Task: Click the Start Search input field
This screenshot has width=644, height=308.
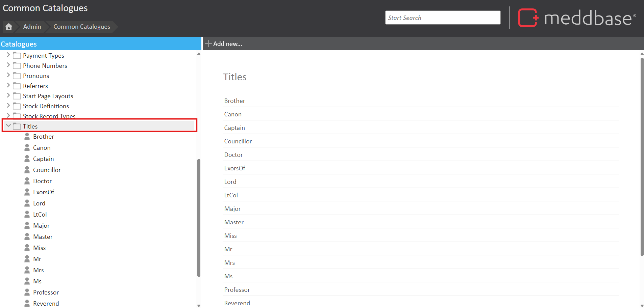Action: coord(443,18)
